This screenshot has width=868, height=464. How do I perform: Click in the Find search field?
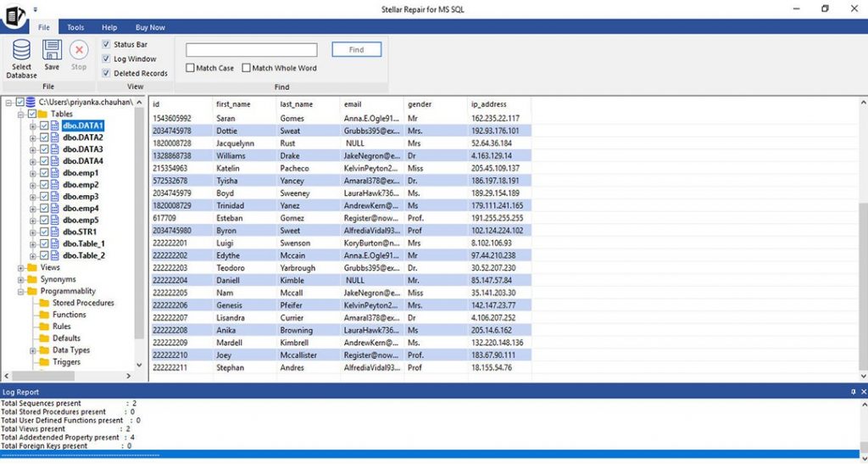(x=252, y=50)
